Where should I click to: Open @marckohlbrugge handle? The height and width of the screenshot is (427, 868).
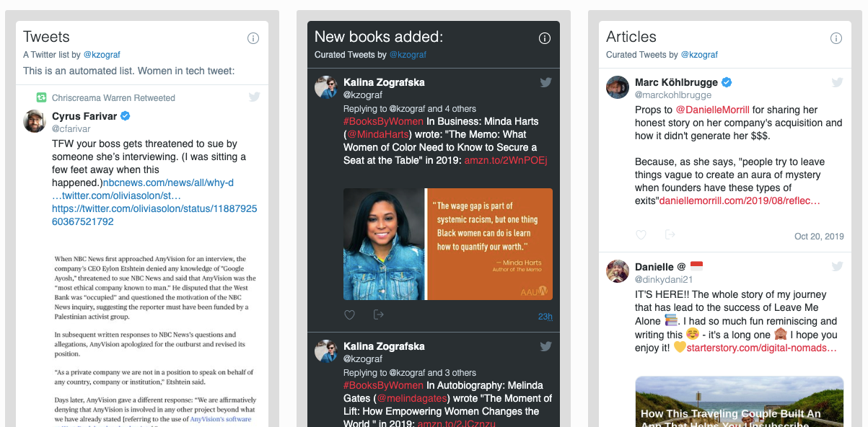673,95
